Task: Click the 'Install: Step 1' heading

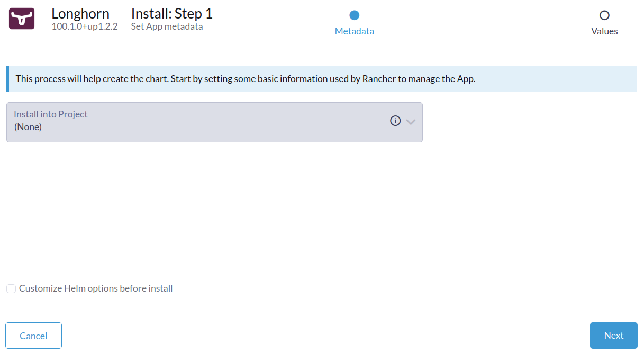Action: tap(172, 13)
